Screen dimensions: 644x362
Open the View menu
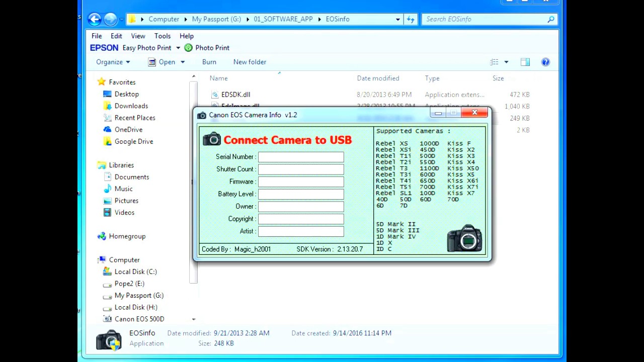coord(138,36)
